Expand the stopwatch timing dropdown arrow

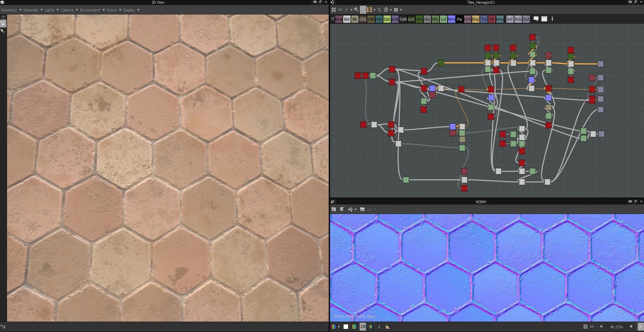391,10
